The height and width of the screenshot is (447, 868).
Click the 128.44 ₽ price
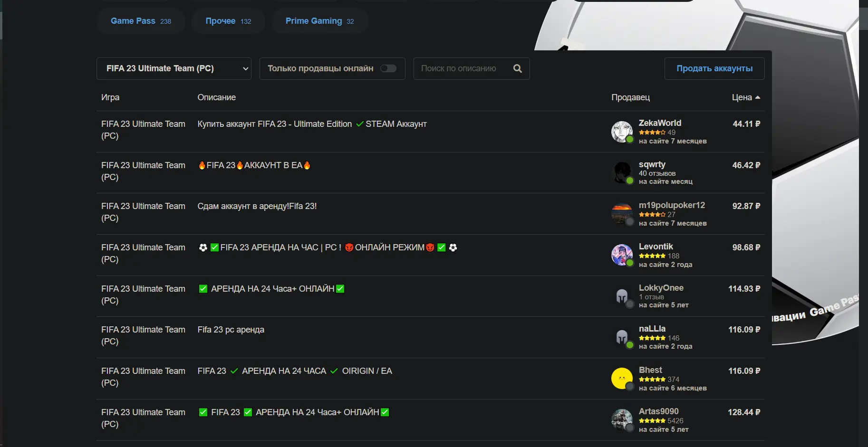click(744, 412)
